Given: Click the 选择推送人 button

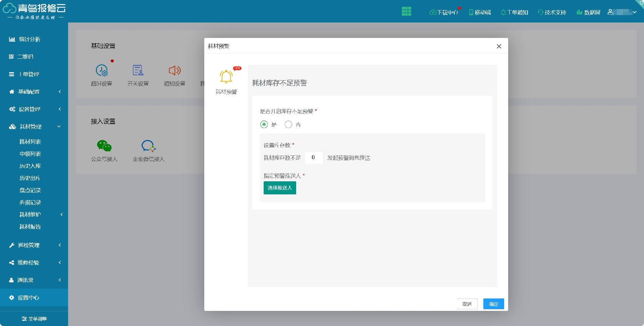Looking at the screenshot, I should click(279, 188).
